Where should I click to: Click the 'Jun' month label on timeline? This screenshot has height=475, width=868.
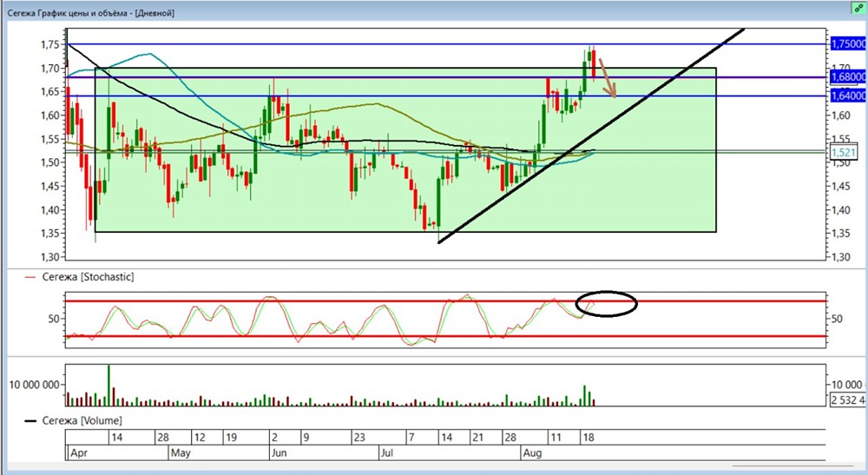(x=279, y=452)
